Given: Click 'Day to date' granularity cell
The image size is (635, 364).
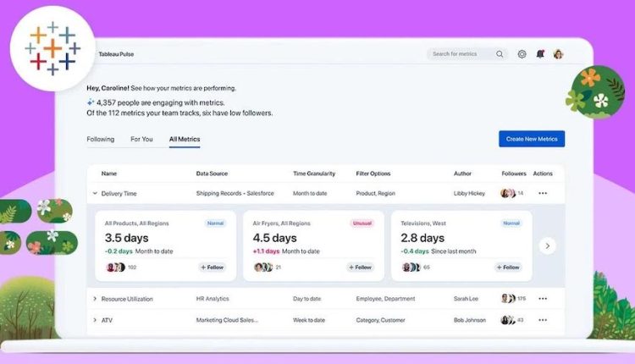Looking at the screenshot, I should pyautogui.click(x=307, y=299).
